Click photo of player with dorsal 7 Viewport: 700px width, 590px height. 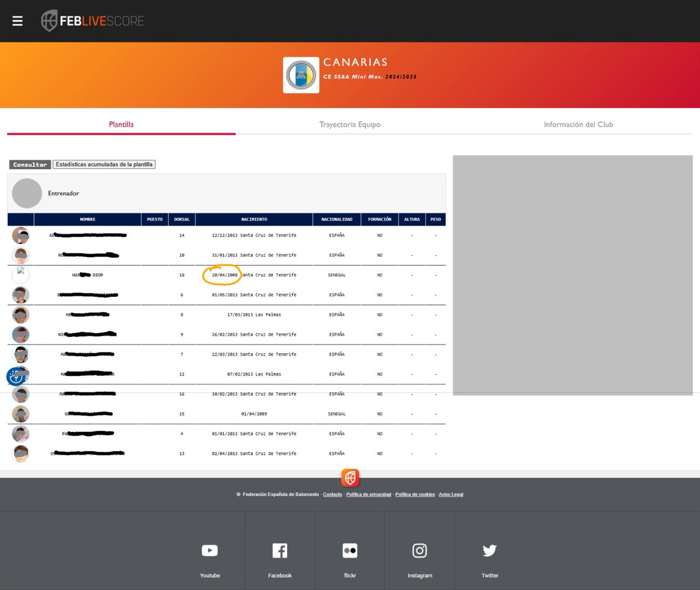pos(21,354)
